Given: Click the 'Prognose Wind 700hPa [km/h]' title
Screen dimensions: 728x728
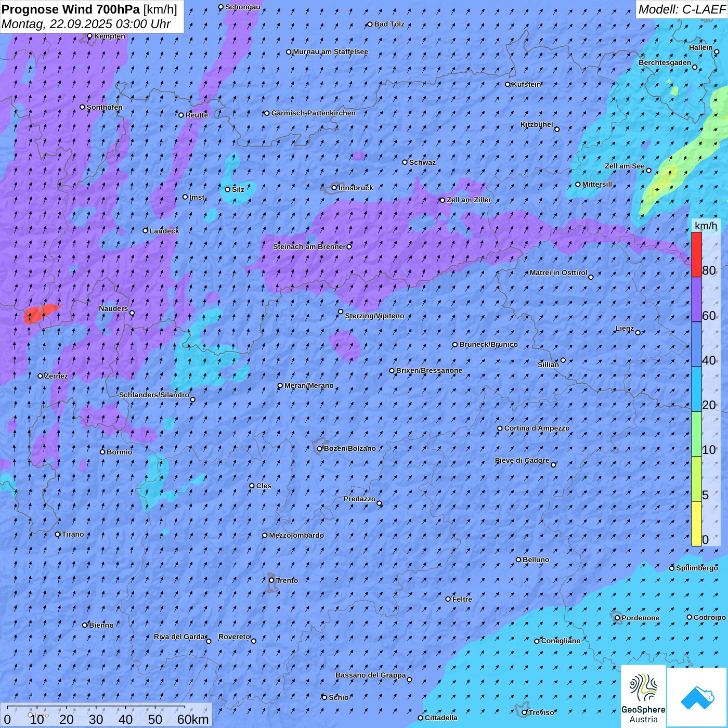Looking at the screenshot, I should point(89,9).
